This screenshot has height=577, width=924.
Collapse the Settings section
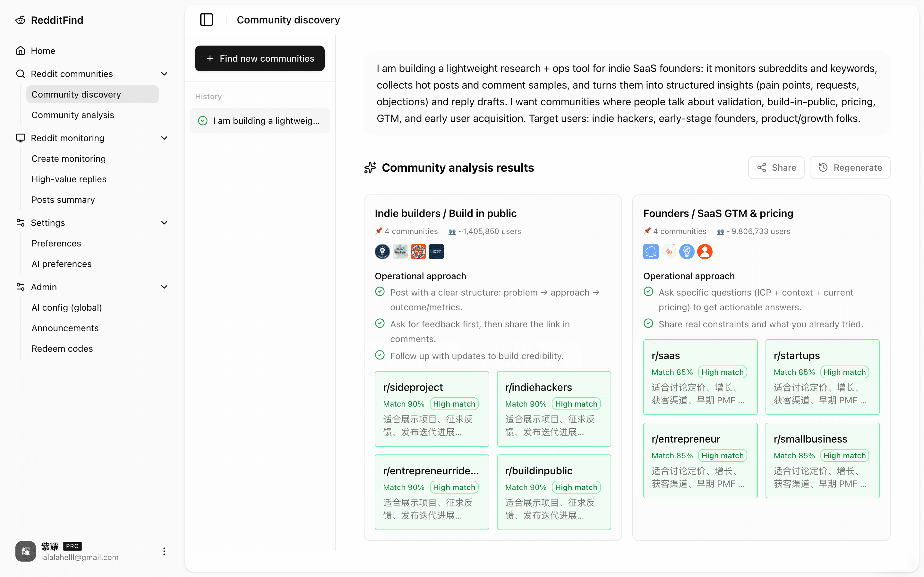[164, 222]
